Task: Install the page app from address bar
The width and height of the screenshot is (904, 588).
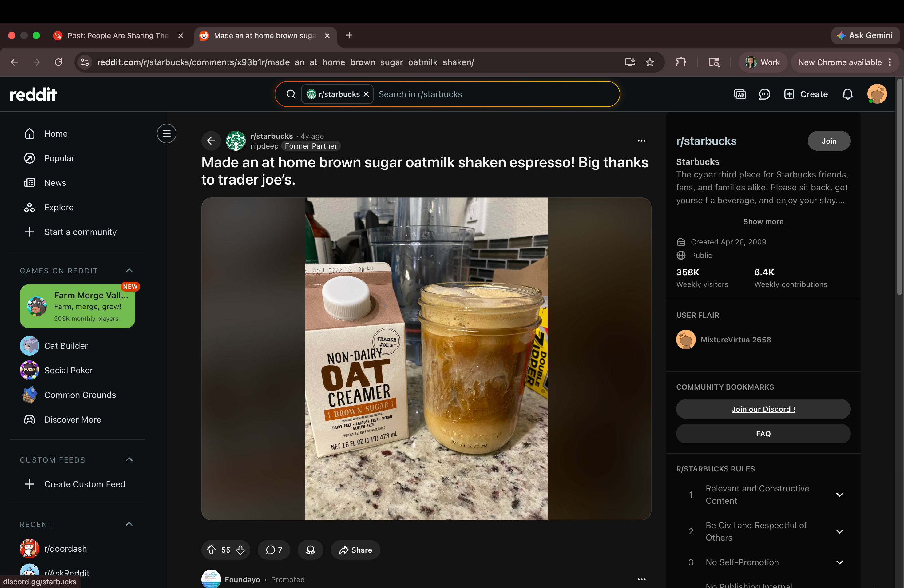Action: pyautogui.click(x=630, y=62)
